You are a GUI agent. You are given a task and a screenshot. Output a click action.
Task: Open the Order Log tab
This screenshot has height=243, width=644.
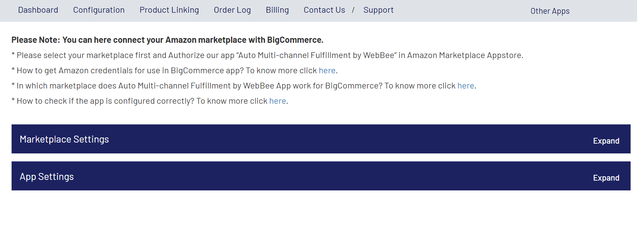tap(232, 10)
